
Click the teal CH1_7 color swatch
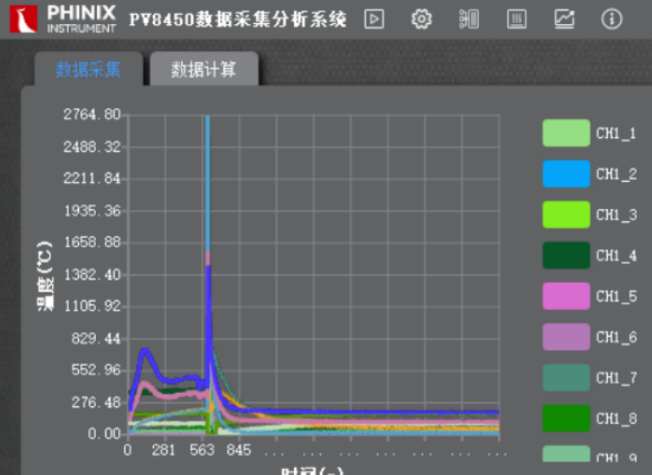[566, 378]
